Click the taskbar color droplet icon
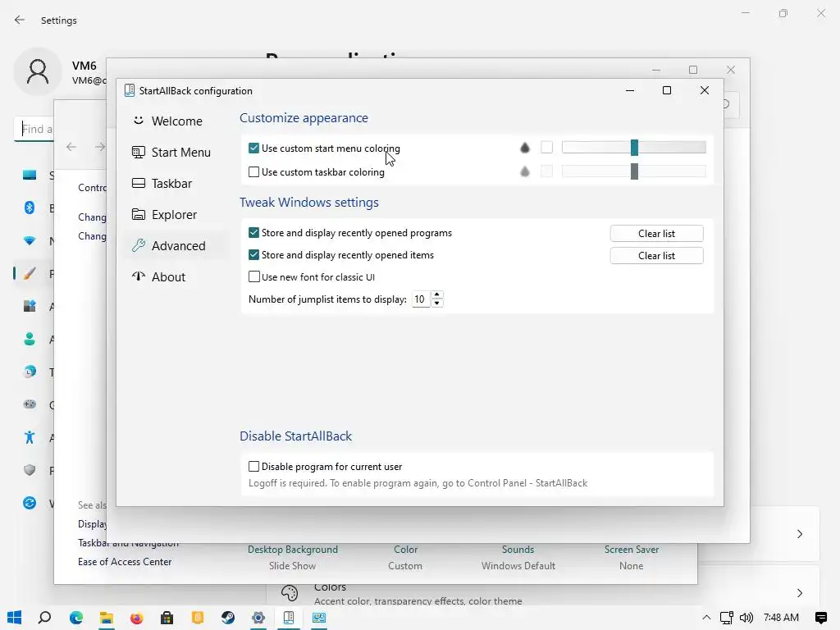The height and width of the screenshot is (630, 840). click(x=525, y=171)
